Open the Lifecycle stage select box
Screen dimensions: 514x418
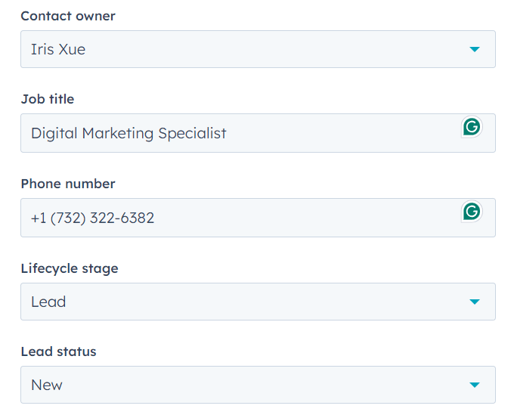click(258, 302)
